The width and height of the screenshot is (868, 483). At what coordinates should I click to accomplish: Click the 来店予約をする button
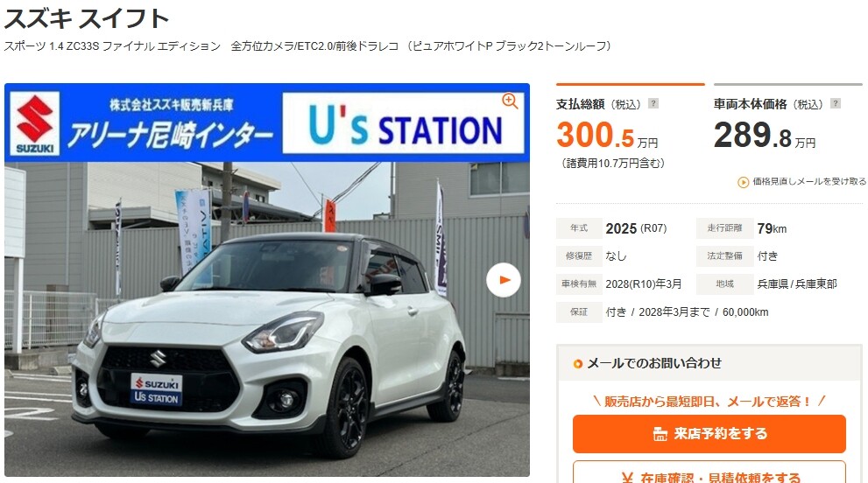[709, 434]
